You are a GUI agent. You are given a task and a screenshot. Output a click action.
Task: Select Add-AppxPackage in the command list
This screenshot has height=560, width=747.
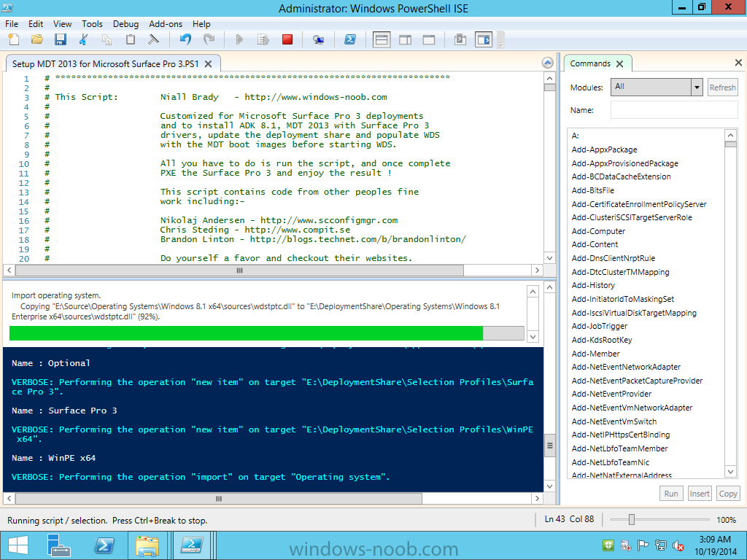click(x=604, y=149)
